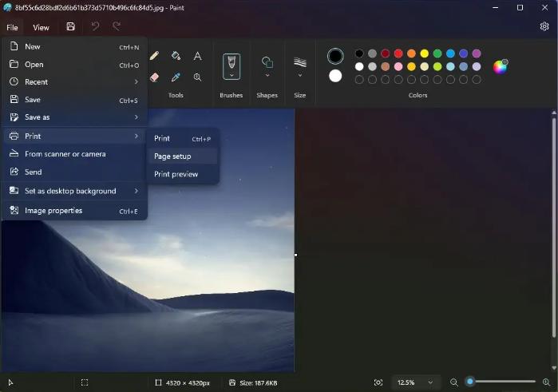The image size is (558, 392).
Task: Select primary Color 1 black circle
Action: (x=335, y=56)
